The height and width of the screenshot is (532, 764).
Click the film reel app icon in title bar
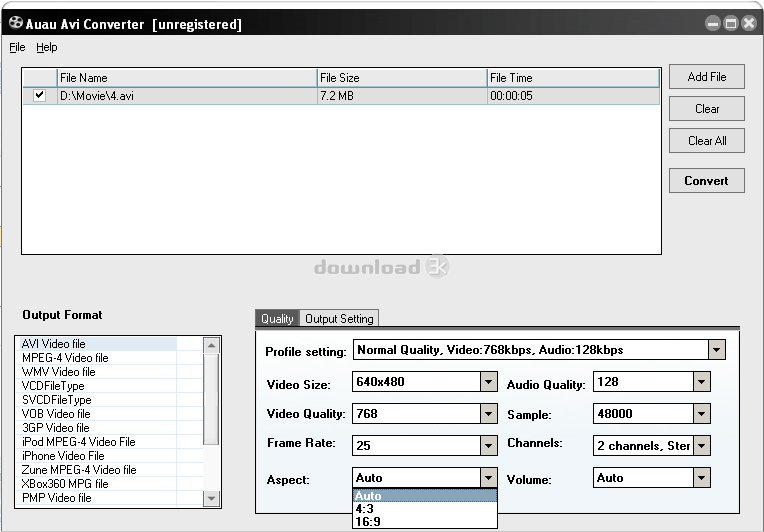16,23
